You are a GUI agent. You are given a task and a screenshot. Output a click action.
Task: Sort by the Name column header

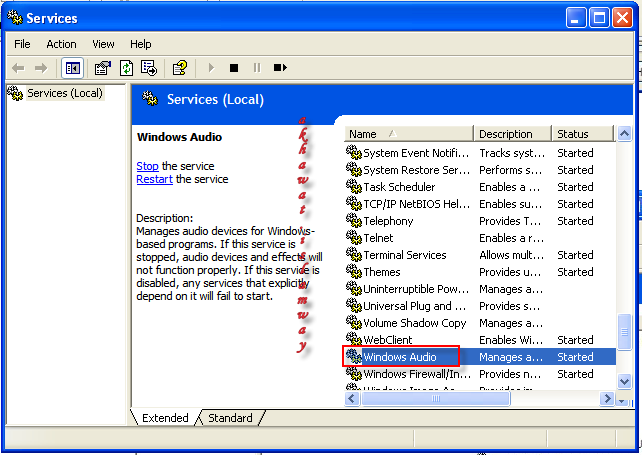(x=409, y=134)
